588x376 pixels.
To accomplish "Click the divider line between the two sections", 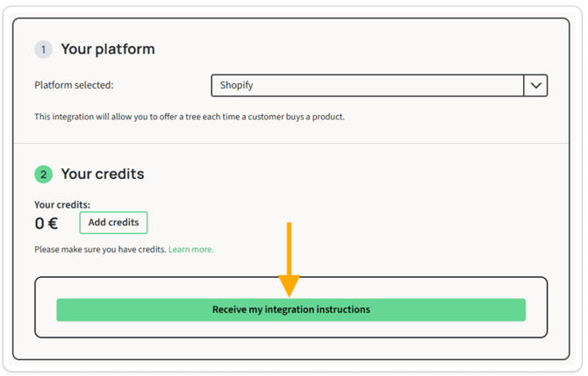I will (290, 143).
